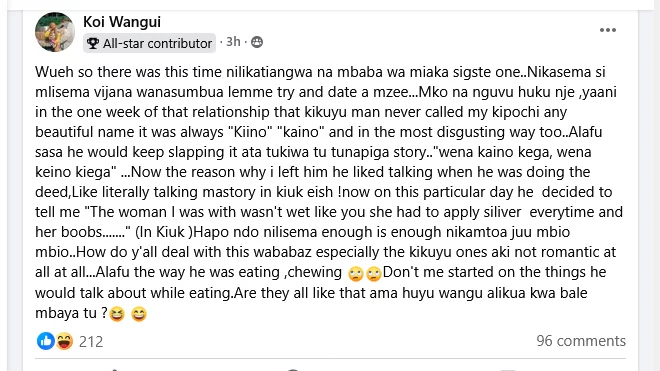Open the Koi Wangui profile name link
The width and height of the screenshot is (660, 371).
[122, 22]
